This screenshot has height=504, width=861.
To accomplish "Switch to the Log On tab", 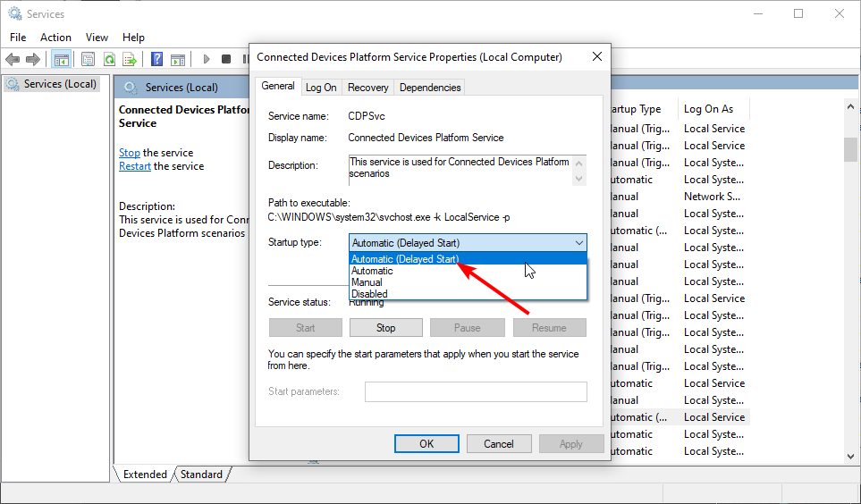I will click(321, 88).
